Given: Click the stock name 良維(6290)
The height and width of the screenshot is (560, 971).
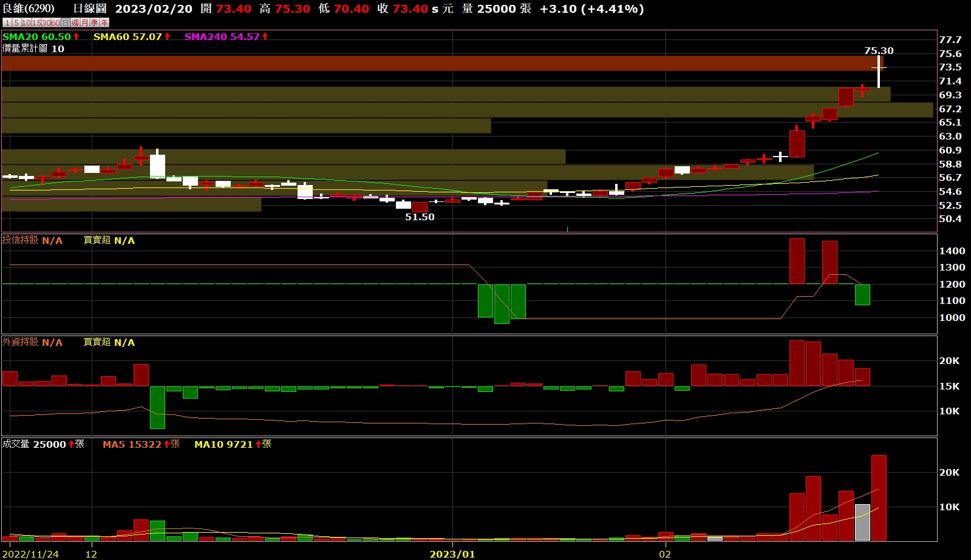Looking at the screenshot, I should (29, 8).
